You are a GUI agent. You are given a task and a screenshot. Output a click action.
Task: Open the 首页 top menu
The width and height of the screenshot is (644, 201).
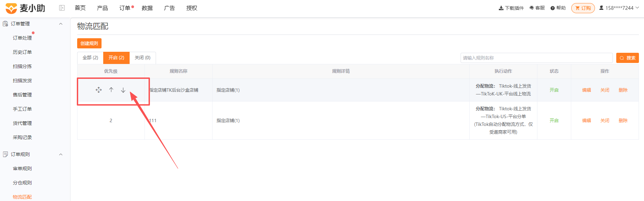tap(80, 8)
